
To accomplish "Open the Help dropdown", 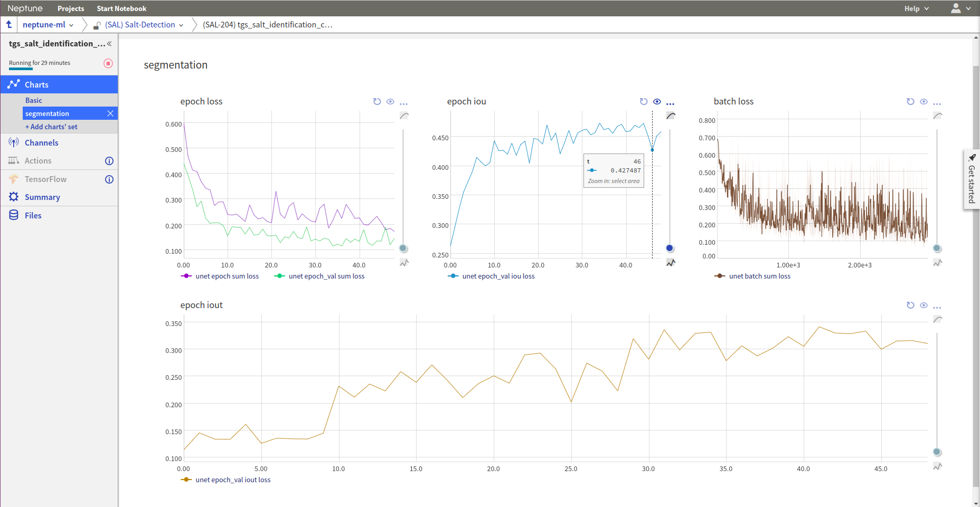I will [x=916, y=8].
